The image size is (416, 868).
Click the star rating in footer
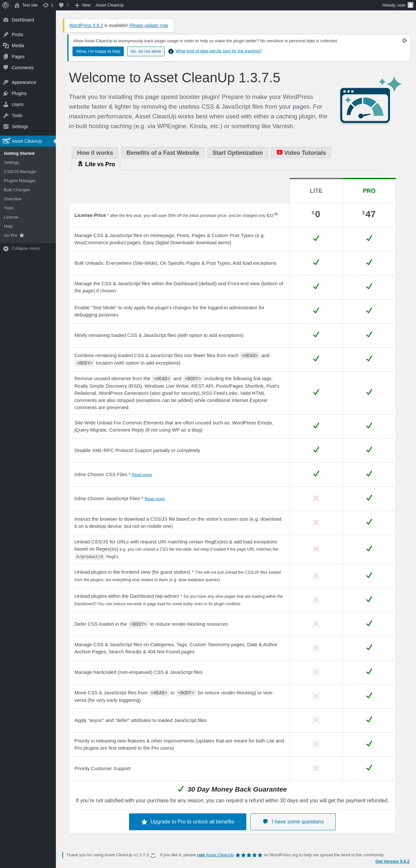coord(249,855)
